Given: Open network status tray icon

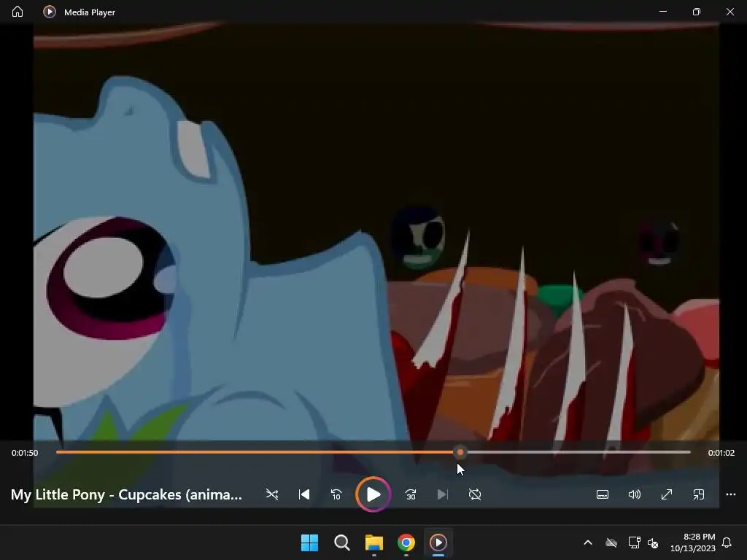Looking at the screenshot, I should [x=634, y=542].
